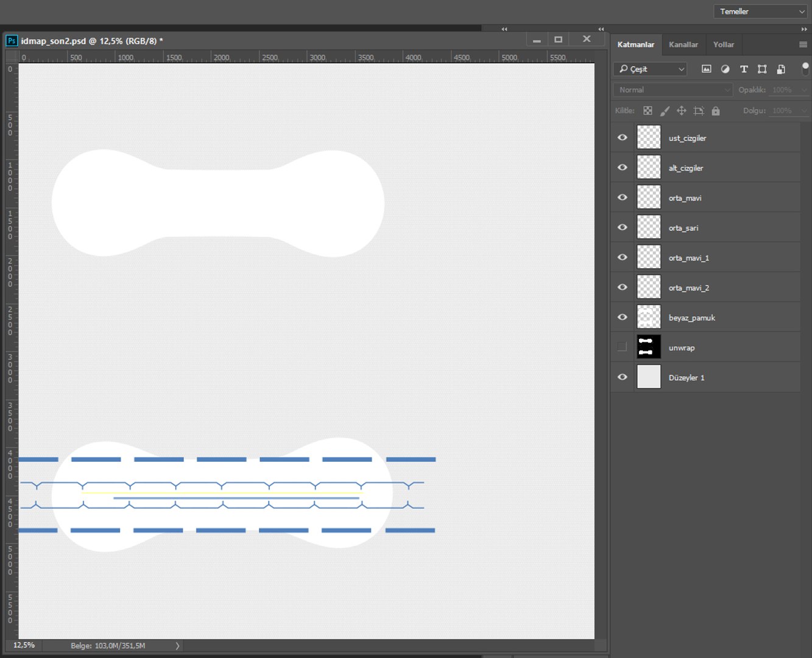
Task: Hide the alt_cizgiler layer
Action: point(622,168)
